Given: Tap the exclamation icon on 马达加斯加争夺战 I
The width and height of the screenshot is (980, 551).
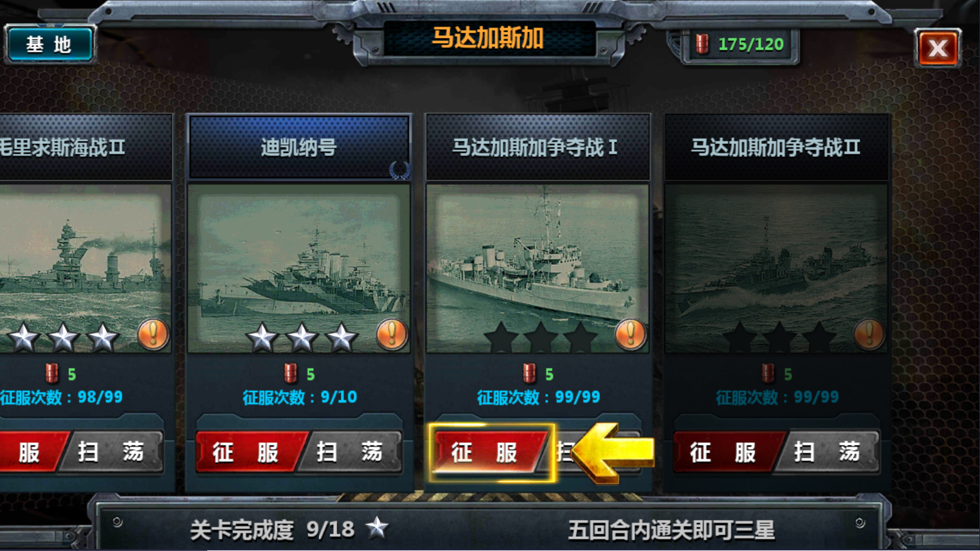Looking at the screenshot, I should [x=630, y=334].
